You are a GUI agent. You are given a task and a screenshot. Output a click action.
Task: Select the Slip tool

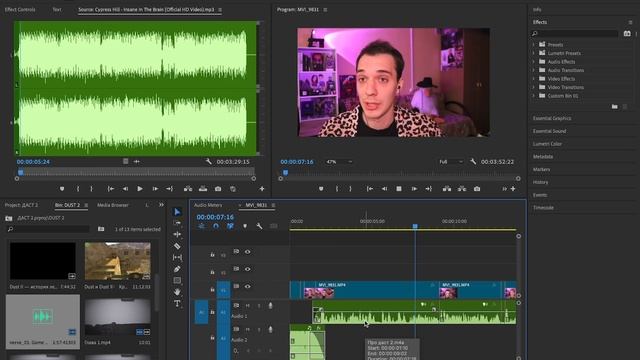(177, 258)
